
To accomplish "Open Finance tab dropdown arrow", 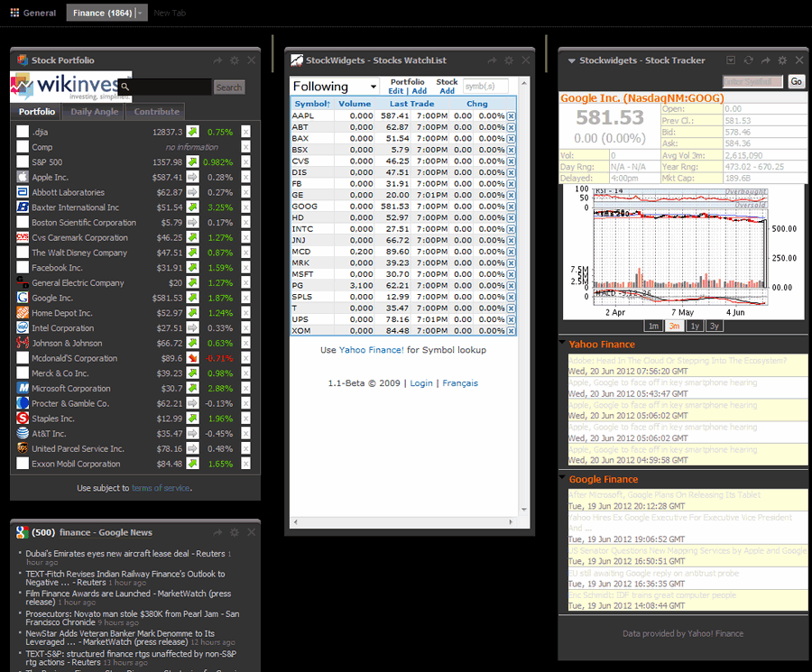I will 140,13.
